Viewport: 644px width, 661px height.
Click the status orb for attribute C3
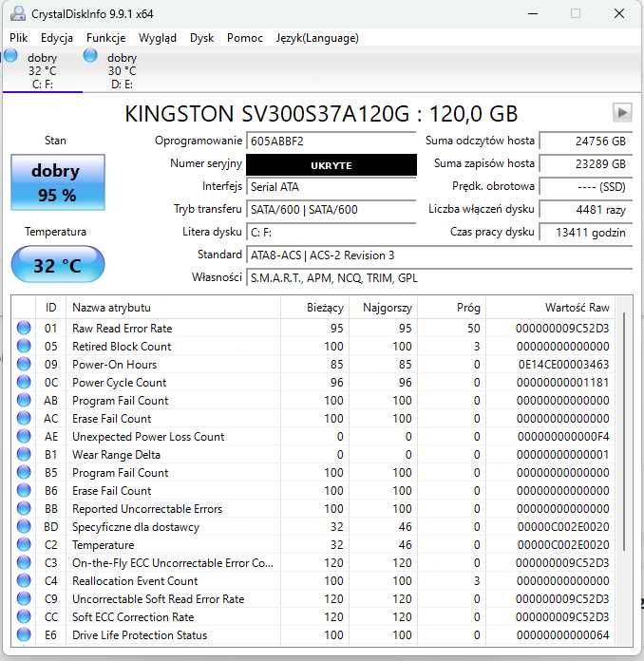click(x=24, y=562)
